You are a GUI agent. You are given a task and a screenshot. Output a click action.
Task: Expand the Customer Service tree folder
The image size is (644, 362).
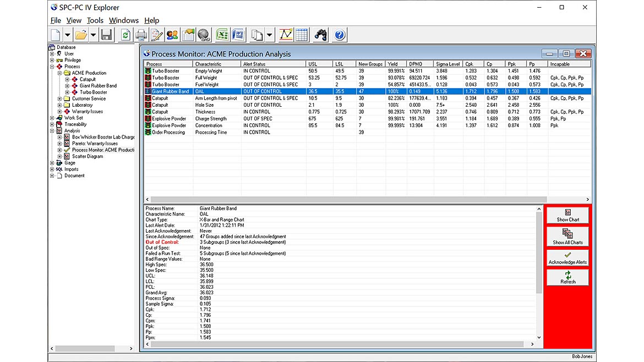60,98
